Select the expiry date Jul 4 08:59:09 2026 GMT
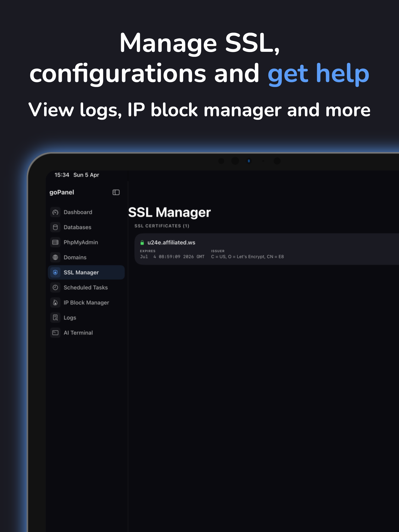The height and width of the screenshot is (532, 399). [172, 257]
